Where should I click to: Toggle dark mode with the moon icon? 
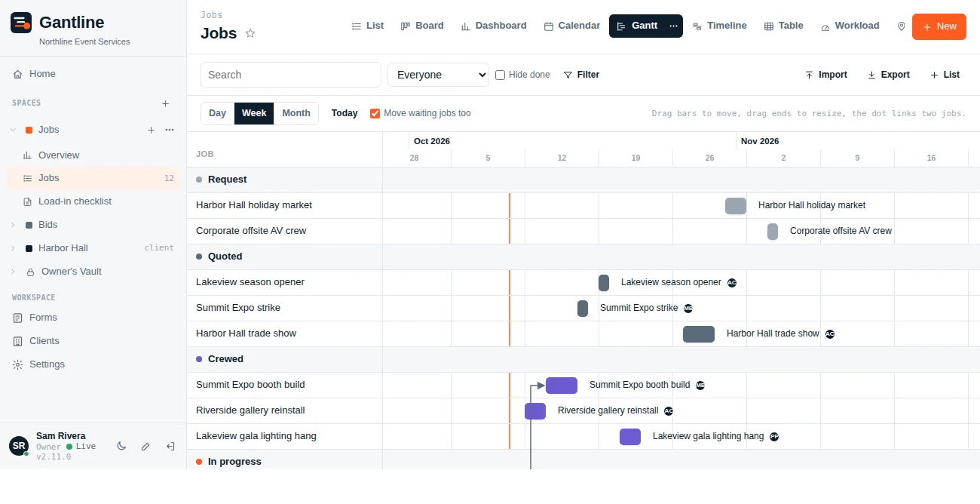pos(121,446)
